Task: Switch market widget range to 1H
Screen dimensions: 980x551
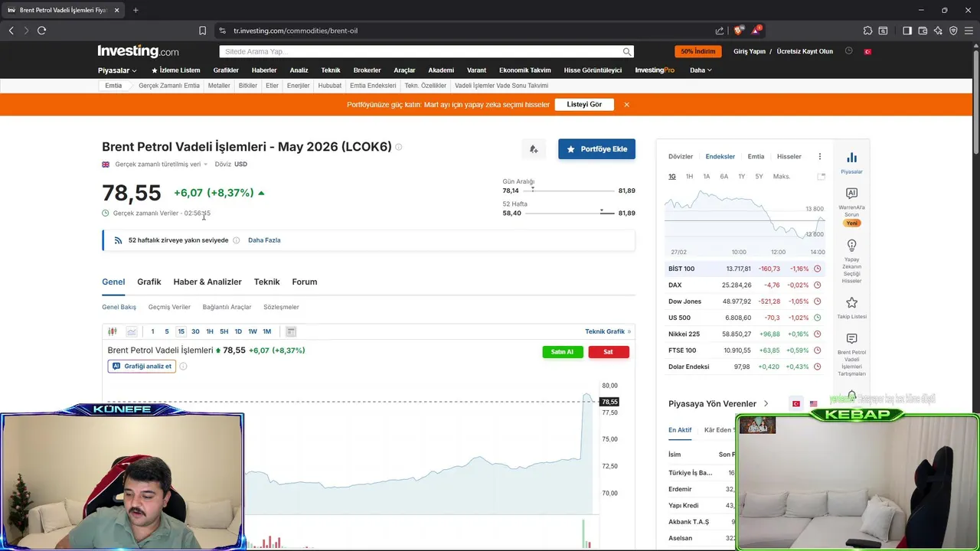Action: click(689, 177)
